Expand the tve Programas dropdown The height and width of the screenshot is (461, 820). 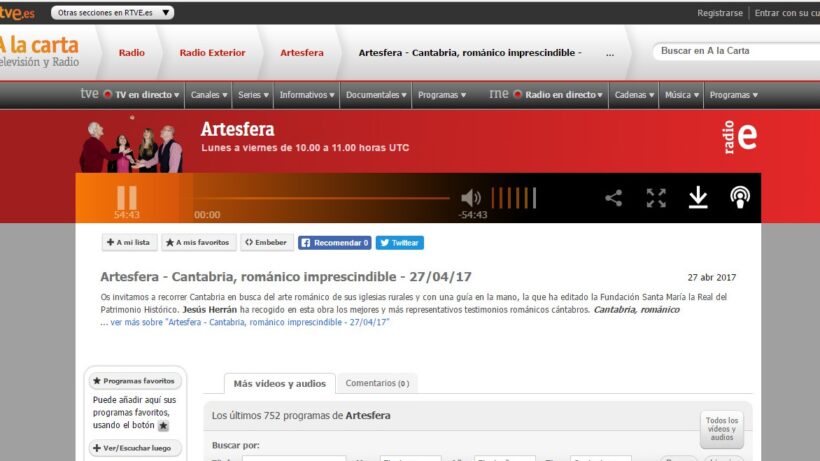(442, 95)
